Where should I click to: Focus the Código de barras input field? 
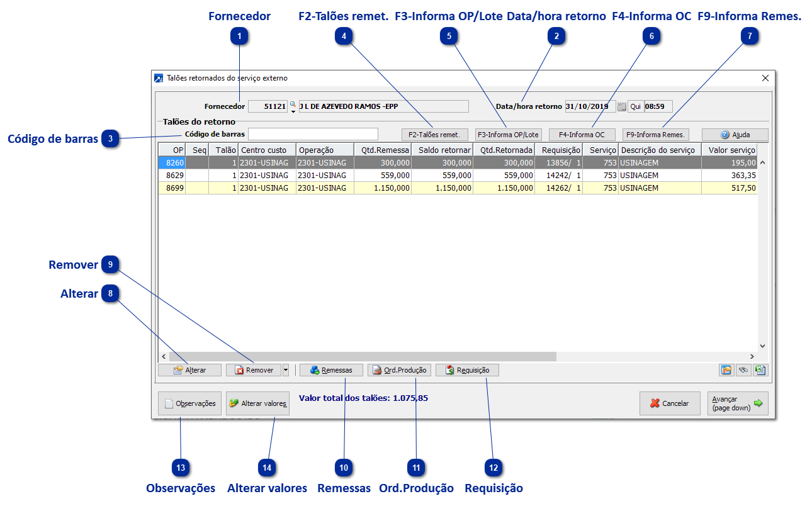coord(313,134)
